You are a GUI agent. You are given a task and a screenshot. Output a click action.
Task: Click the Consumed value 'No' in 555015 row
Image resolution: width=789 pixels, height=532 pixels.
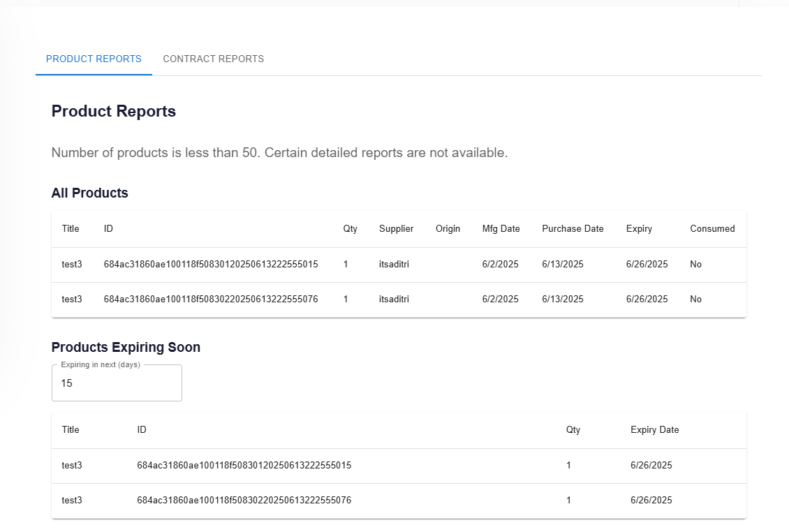(x=695, y=264)
